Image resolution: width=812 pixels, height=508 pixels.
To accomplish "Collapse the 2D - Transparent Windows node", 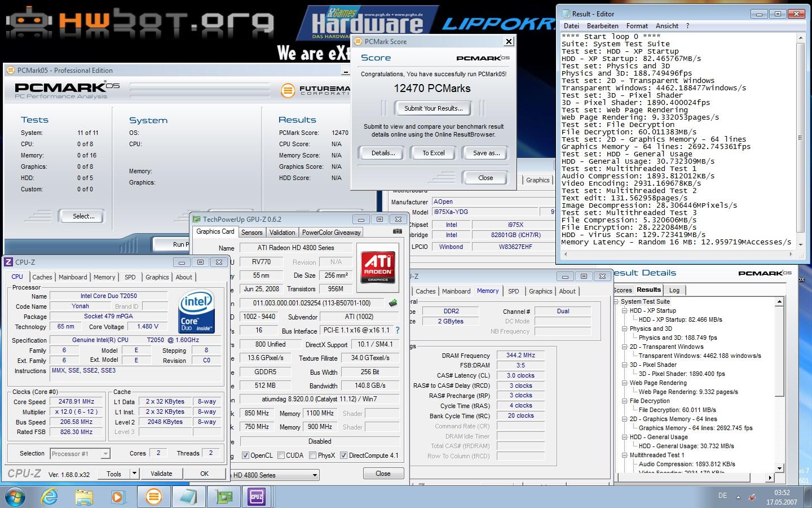I will click(625, 347).
